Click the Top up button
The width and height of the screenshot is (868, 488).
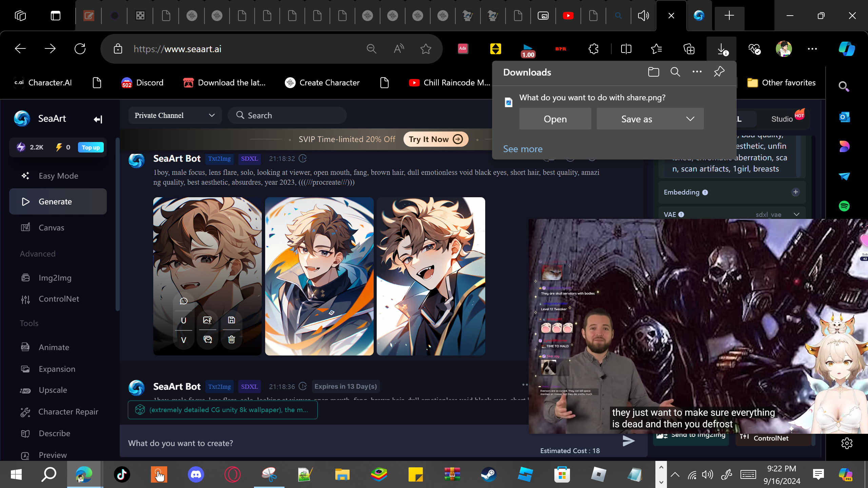click(91, 147)
